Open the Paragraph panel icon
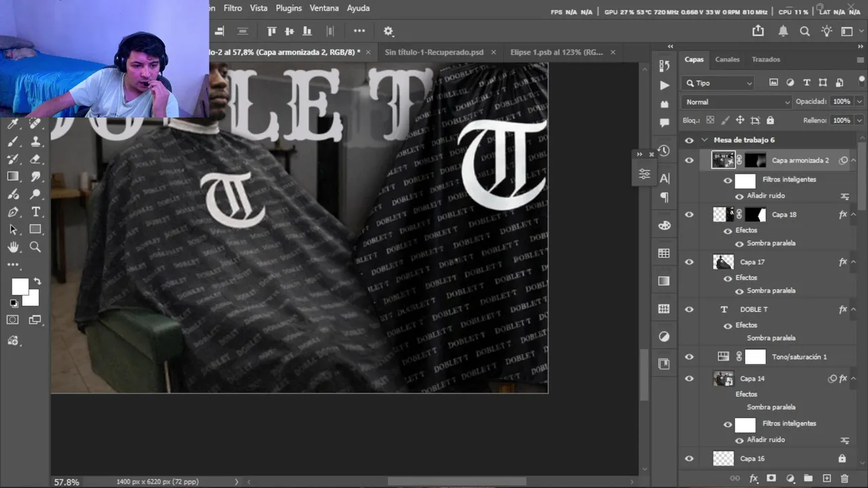868x488 pixels. 665,197
